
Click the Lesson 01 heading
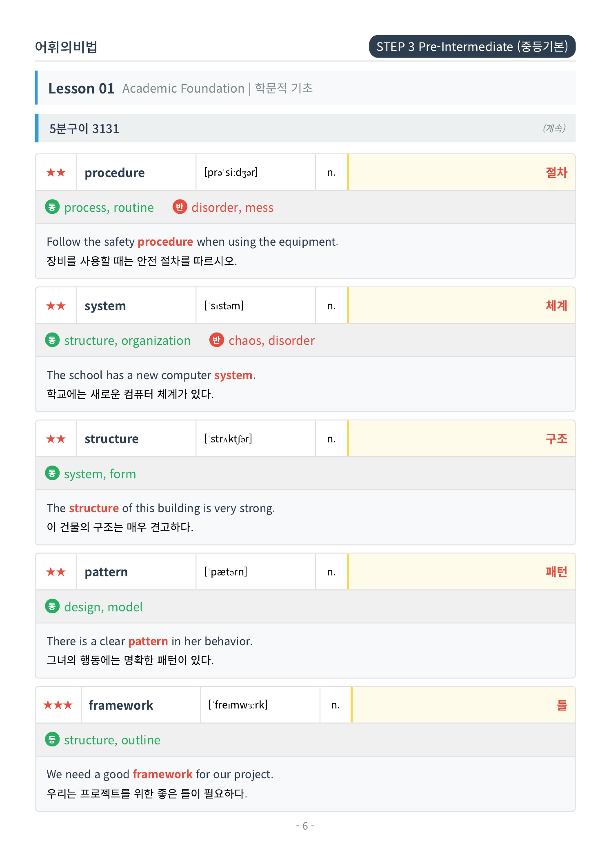point(81,88)
